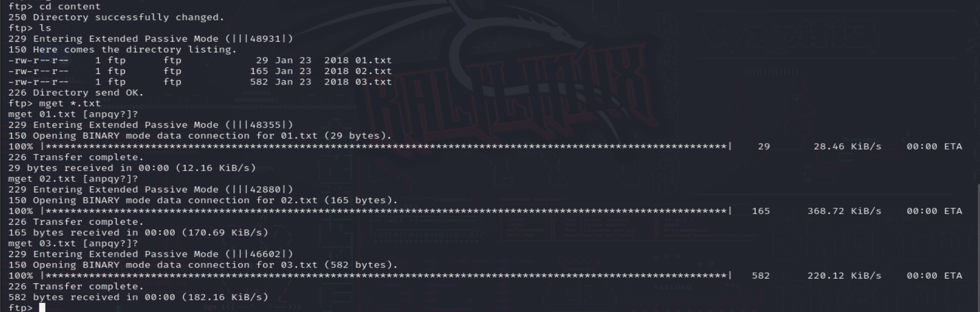Click 01.txt in the directory listing

373,60
